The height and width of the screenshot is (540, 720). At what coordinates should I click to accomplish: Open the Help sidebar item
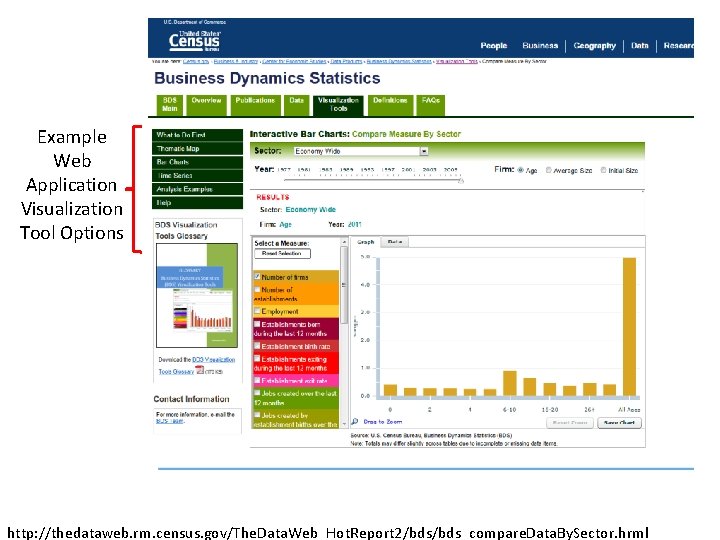click(197, 202)
